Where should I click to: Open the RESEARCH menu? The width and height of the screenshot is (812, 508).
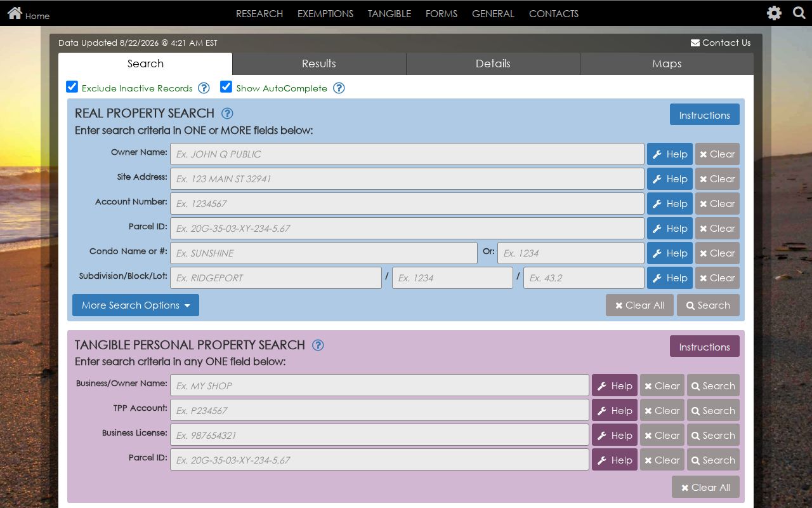tap(259, 13)
